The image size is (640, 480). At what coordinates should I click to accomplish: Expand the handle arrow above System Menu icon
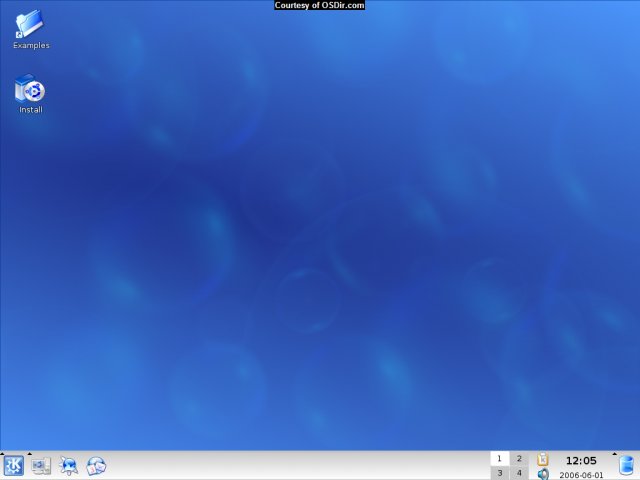pyautogui.click(x=30, y=453)
